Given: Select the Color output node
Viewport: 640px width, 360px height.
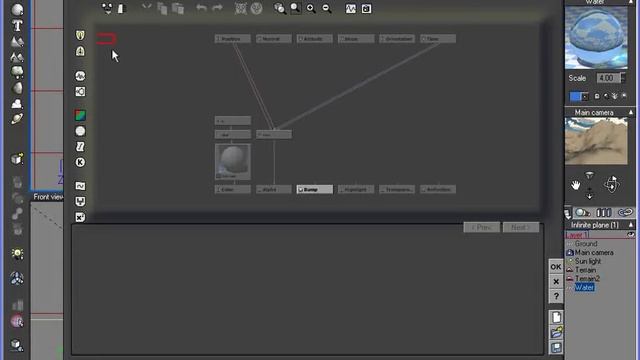Looking at the screenshot, I should point(233,189).
